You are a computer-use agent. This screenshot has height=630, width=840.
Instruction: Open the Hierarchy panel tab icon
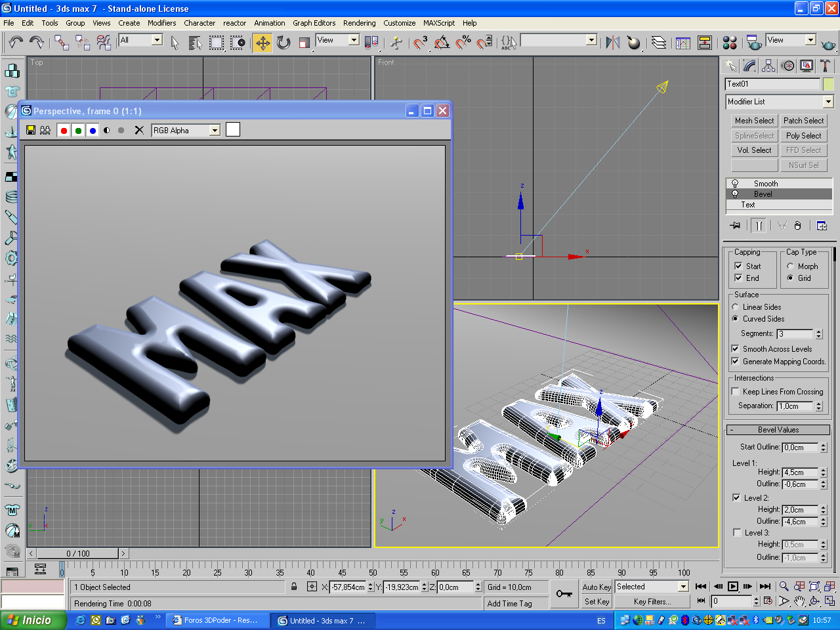tap(768, 66)
